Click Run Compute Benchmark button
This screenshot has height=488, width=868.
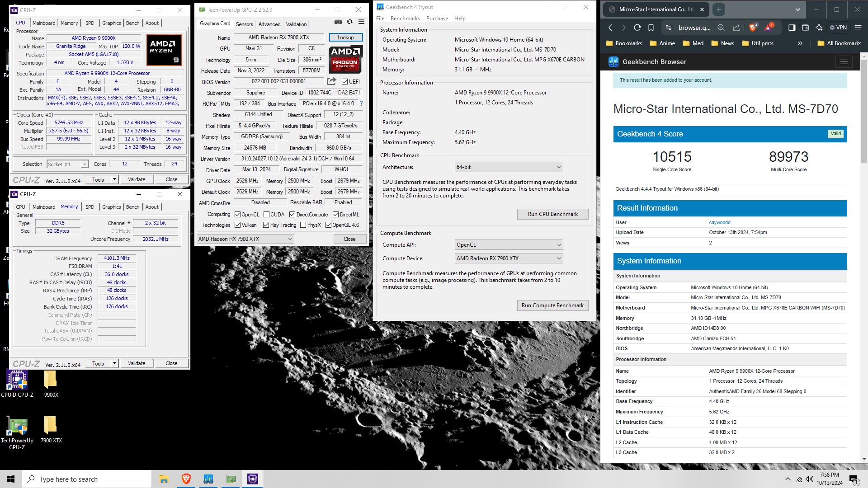pyautogui.click(x=552, y=305)
